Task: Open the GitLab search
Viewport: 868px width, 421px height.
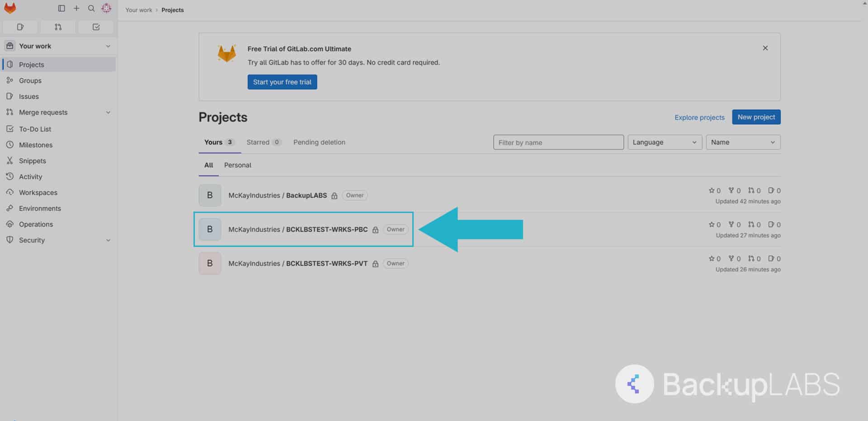Action: tap(91, 8)
